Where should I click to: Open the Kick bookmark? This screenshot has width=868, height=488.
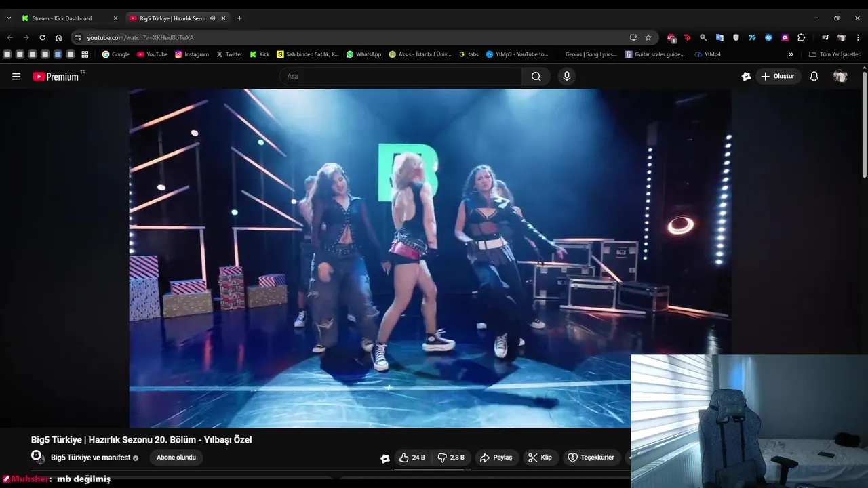[x=259, y=54]
